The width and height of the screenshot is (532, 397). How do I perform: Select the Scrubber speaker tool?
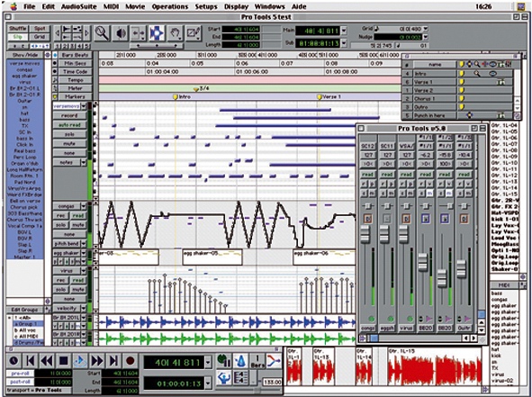pyautogui.click(x=121, y=33)
